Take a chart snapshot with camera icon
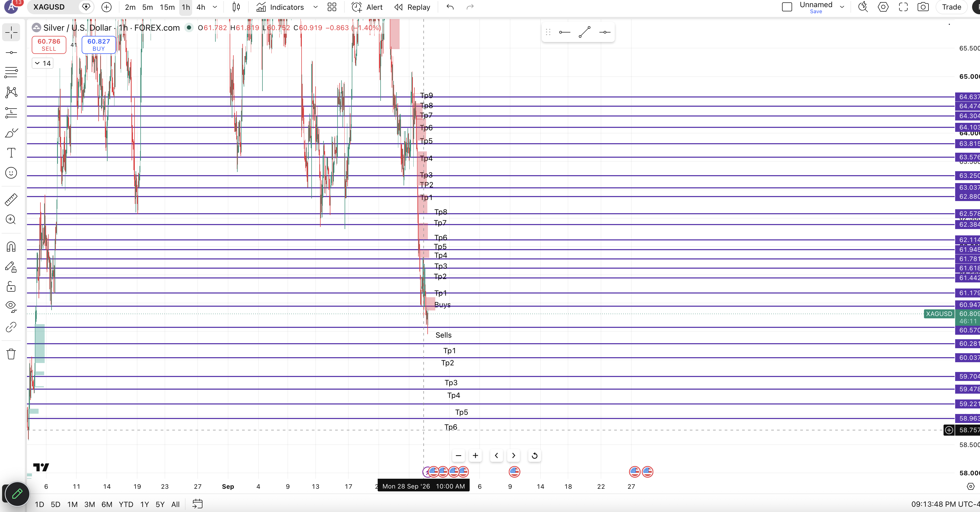980x512 pixels. point(923,7)
